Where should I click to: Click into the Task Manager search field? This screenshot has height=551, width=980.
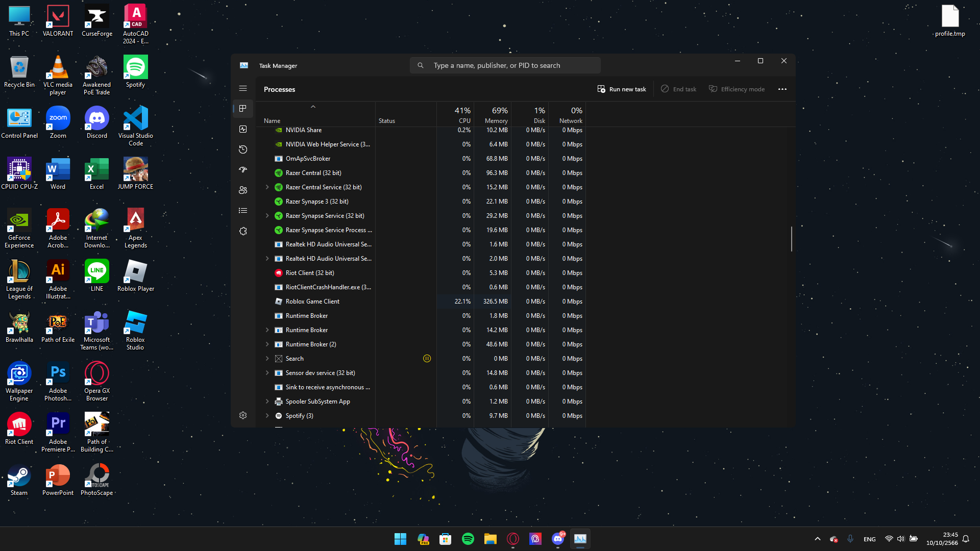[505, 65]
